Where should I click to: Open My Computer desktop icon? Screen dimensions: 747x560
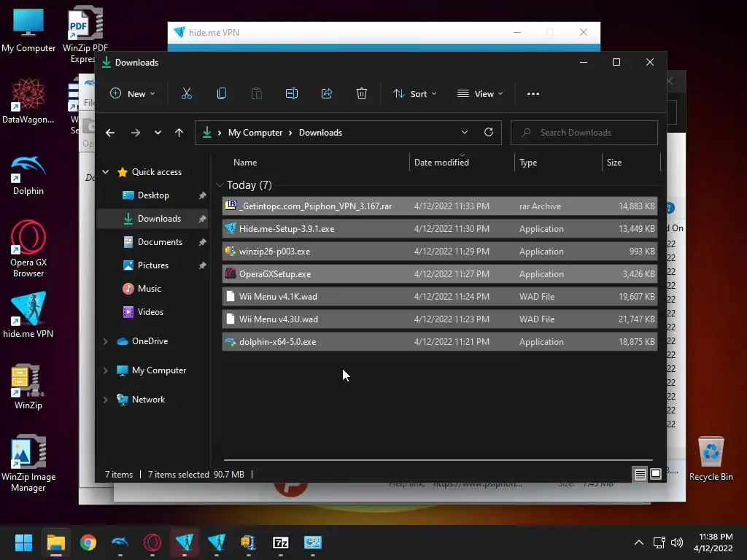click(28, 30)
